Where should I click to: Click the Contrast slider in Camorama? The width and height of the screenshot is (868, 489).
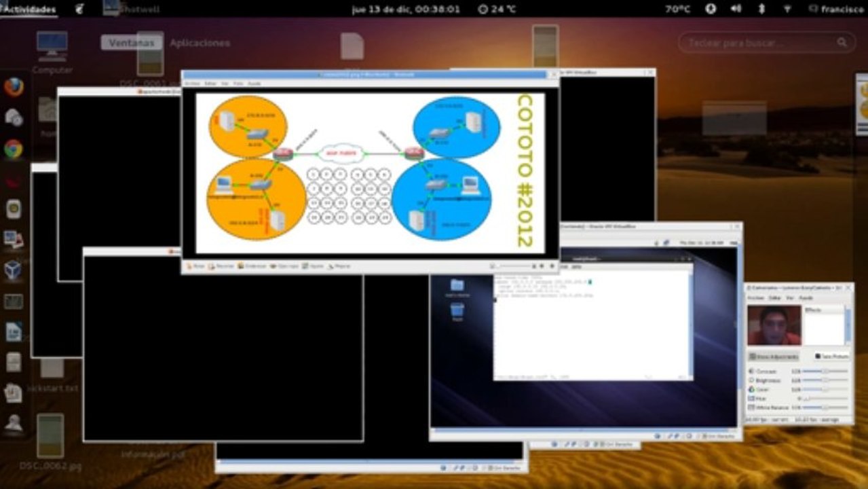click(825, 372)
